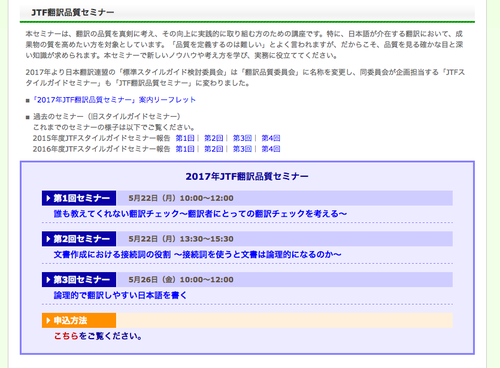Click the orange 申込方法 header label
Viewport: 500px width, 368px height.
pyautogui.click(x=79, y=320)
